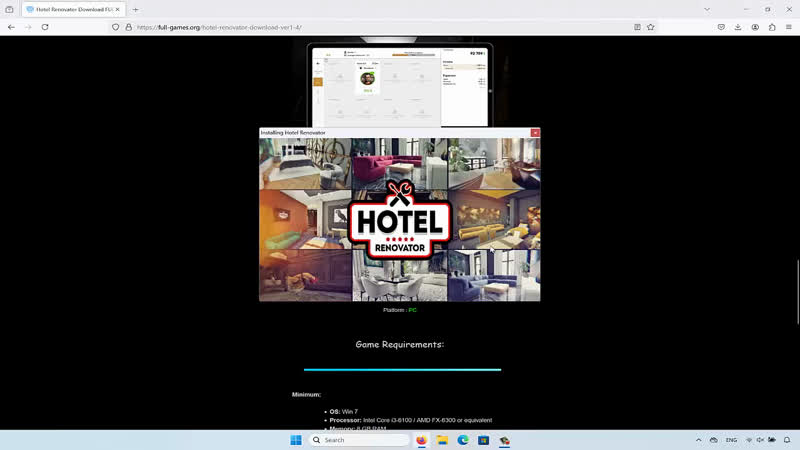Toggle reader view icon in address bar

tap(637, 27)
